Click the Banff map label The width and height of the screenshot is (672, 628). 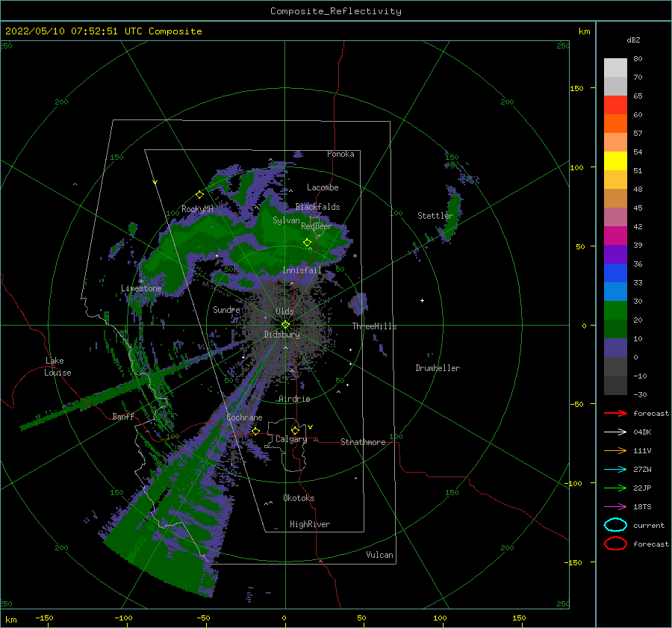[123, 416]
